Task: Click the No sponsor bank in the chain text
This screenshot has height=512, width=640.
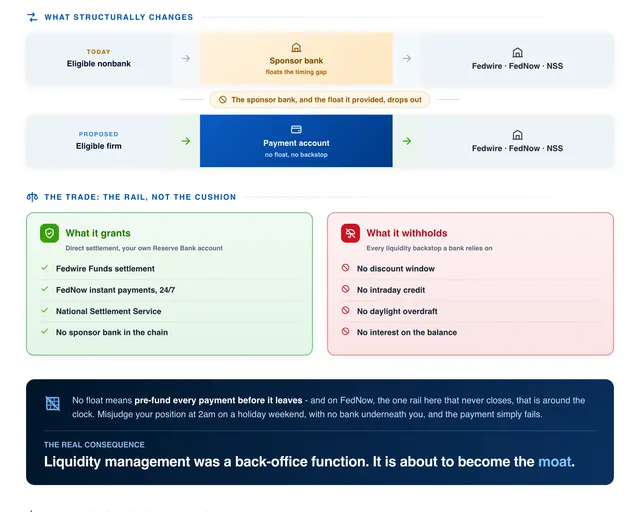Action: pyautogui.click(x=112, y=332)
